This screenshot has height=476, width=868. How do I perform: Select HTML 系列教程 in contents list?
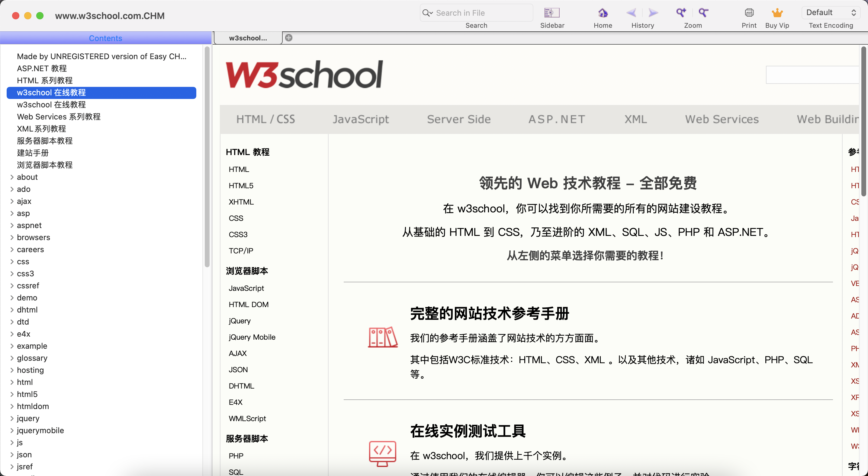[x=45, y=81]
